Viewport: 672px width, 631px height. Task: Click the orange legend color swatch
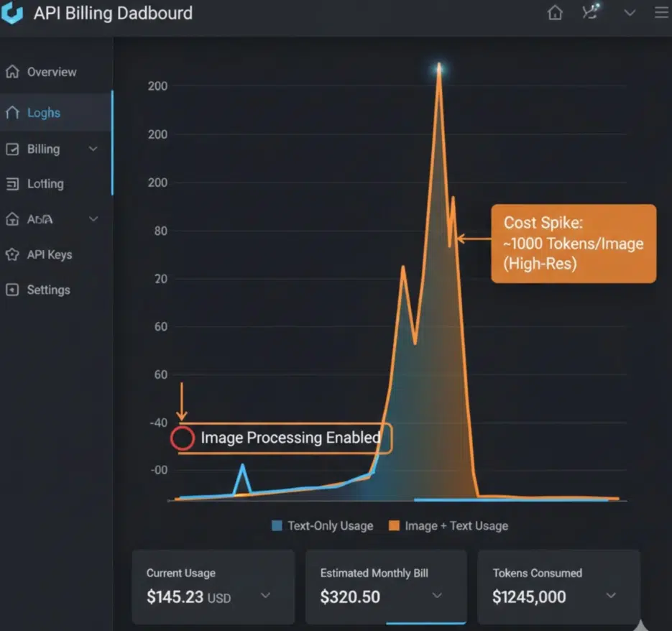click(x=394, y=525)
